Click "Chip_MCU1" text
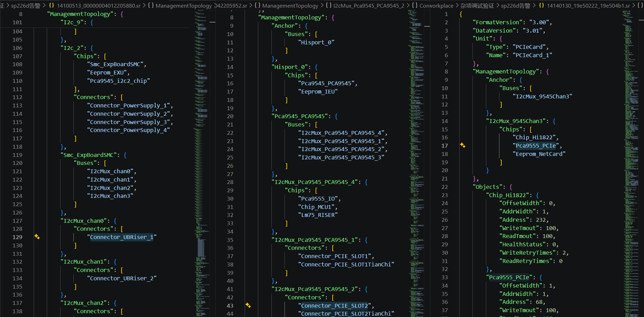The width and height of the screenshot is (644, 317). point(316,207)
